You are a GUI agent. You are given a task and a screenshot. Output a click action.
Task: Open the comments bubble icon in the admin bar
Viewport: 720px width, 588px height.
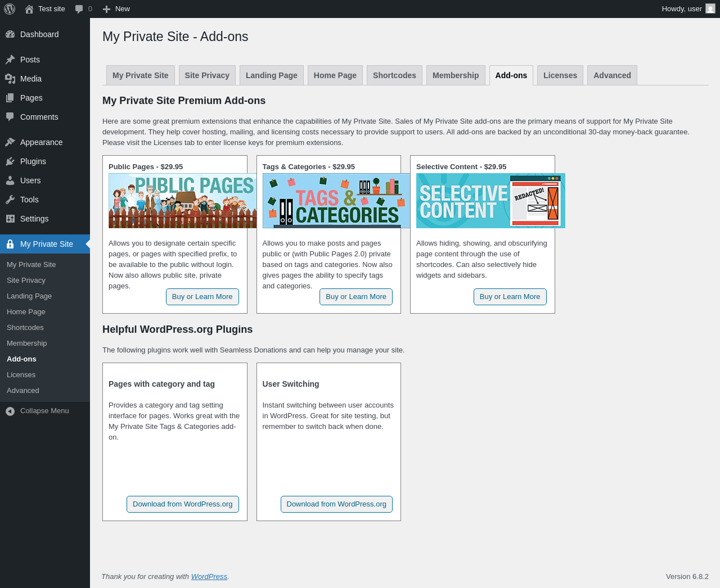point(79,9)
